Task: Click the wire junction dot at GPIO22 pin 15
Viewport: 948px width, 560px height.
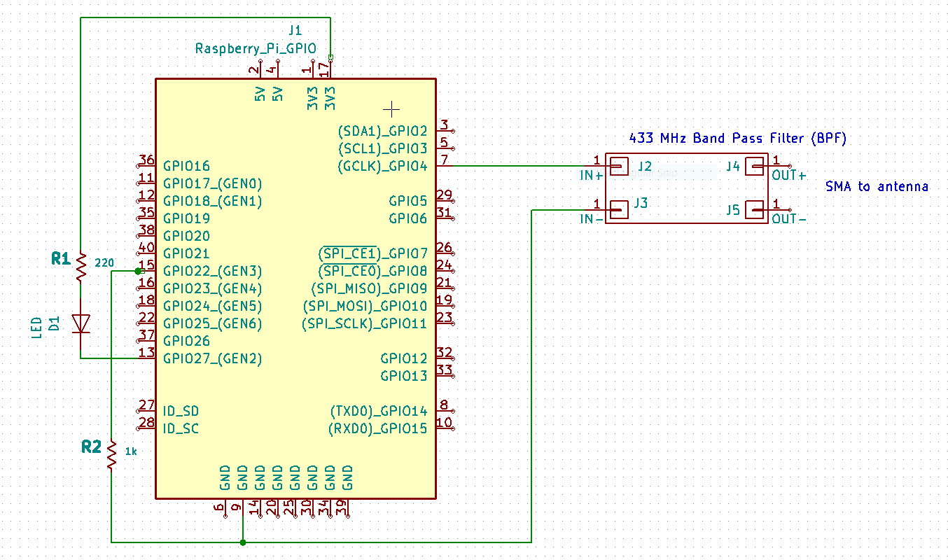Action: [x=138, y=271]
